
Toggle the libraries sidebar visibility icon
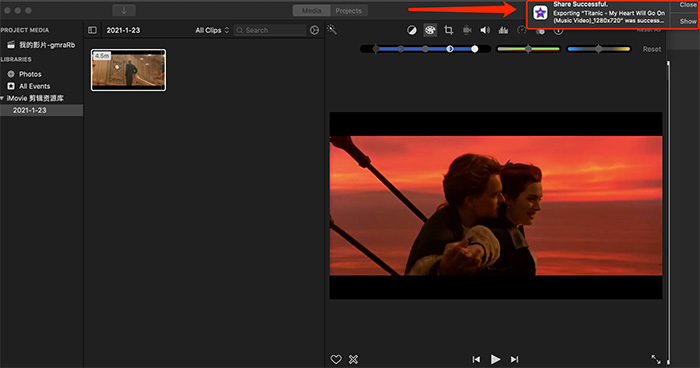(92, 30)
